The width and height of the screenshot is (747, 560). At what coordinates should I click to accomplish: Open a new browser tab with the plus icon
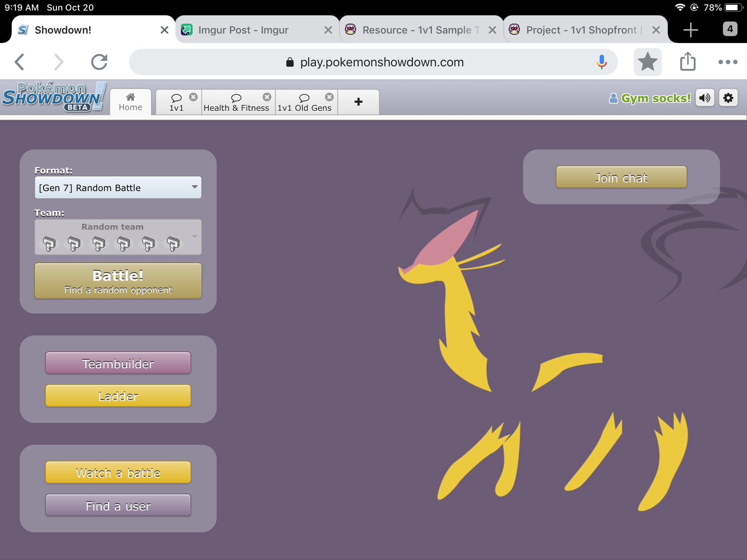(x=690, y=30)
